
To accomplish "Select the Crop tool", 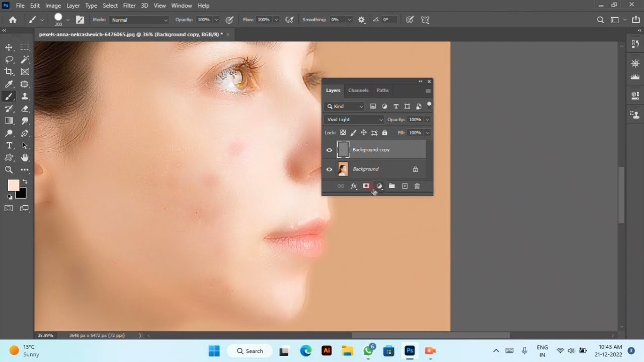I will [x=9, y=72].
